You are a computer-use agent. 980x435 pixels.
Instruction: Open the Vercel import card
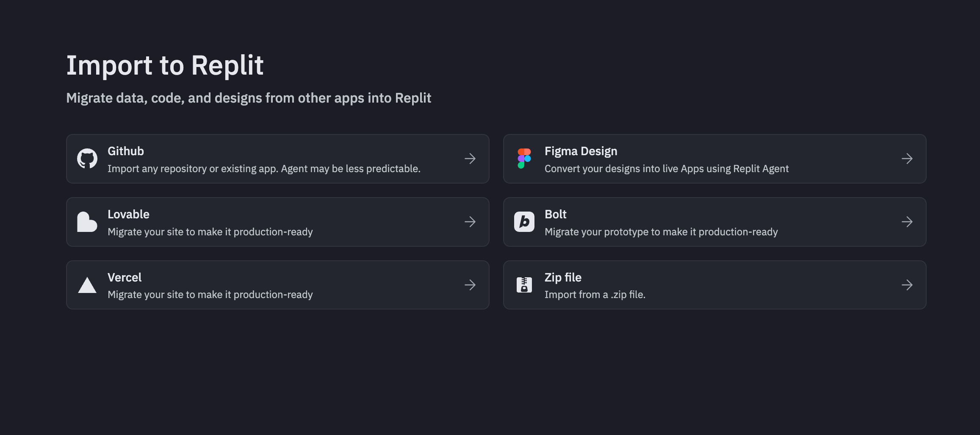pyautogui.click(x=277, y=284)
